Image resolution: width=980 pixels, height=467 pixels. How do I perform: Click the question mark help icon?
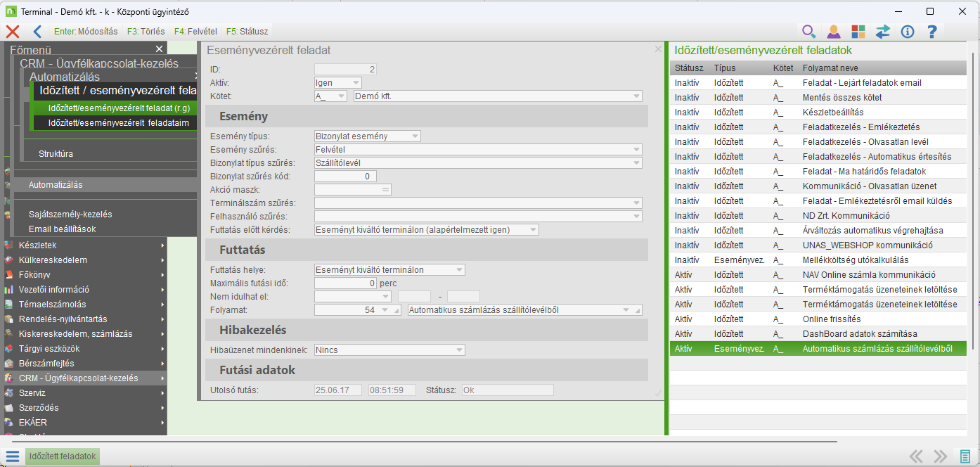pyautogui.click(x=932, y=32)
